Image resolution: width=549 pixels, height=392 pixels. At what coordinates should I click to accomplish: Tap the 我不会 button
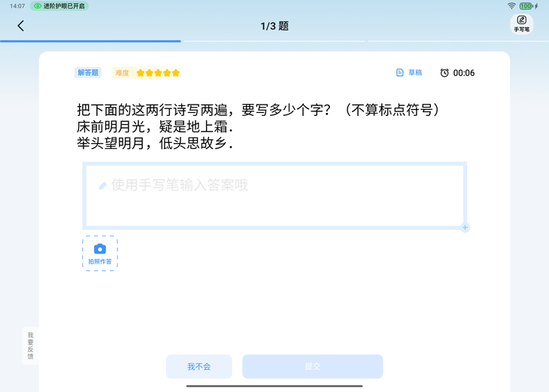[x=199, y=366]
